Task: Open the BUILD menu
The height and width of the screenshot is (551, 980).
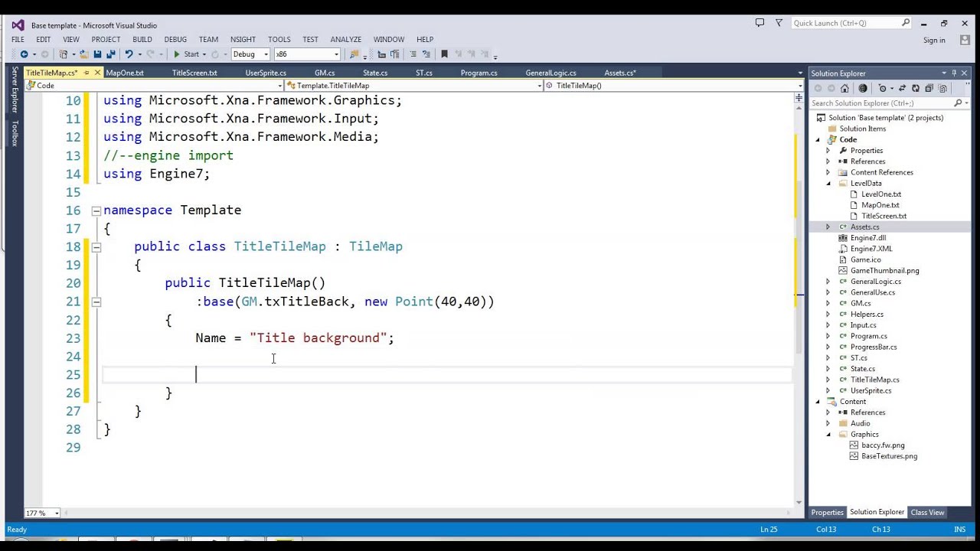Action: pyautogui.click(x=142, y=39)
